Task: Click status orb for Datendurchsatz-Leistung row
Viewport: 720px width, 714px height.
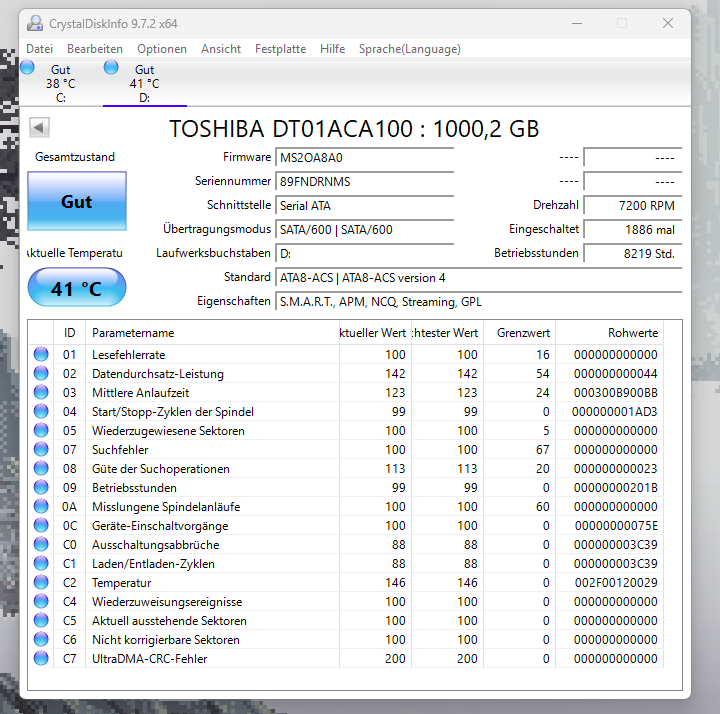Action: 41,373
